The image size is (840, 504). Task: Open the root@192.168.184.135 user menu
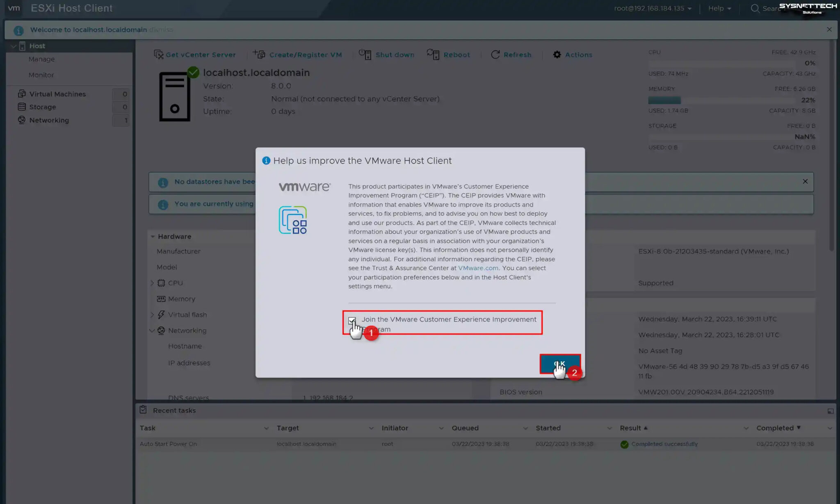(652, 8)
